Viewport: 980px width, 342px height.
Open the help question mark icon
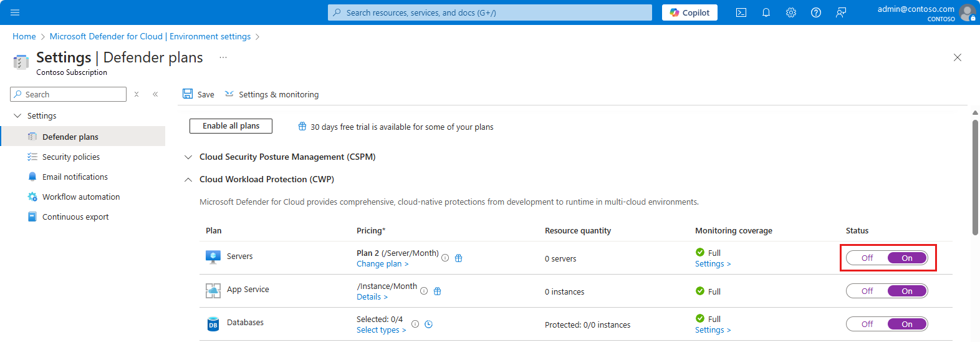click(x=816, y=12)
